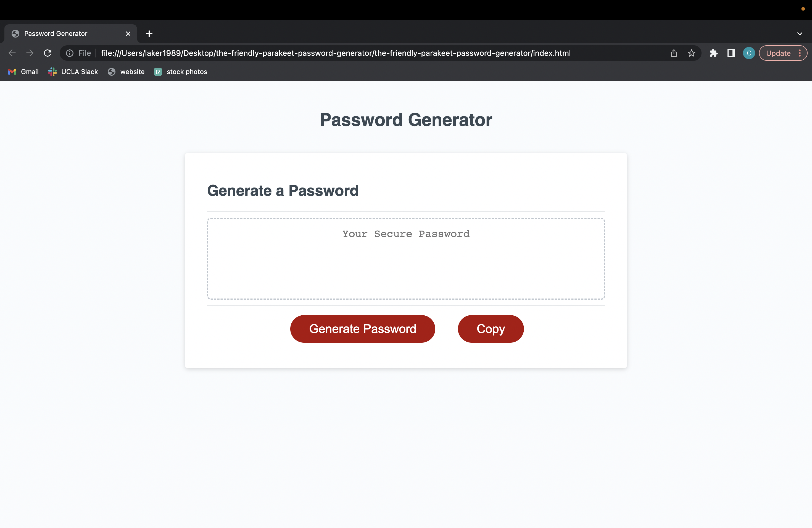Click the Copy button
The image size is (812, 528).
coord(491,328)
